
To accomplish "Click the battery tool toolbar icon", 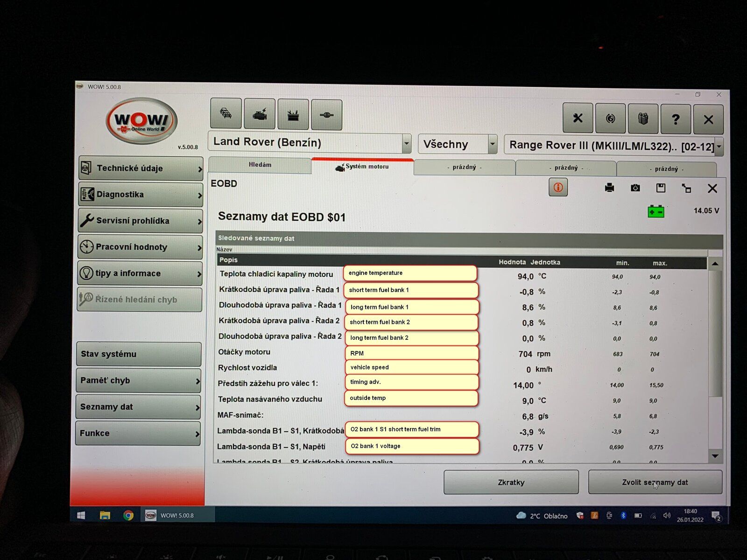I will click(x=293, y=114).
